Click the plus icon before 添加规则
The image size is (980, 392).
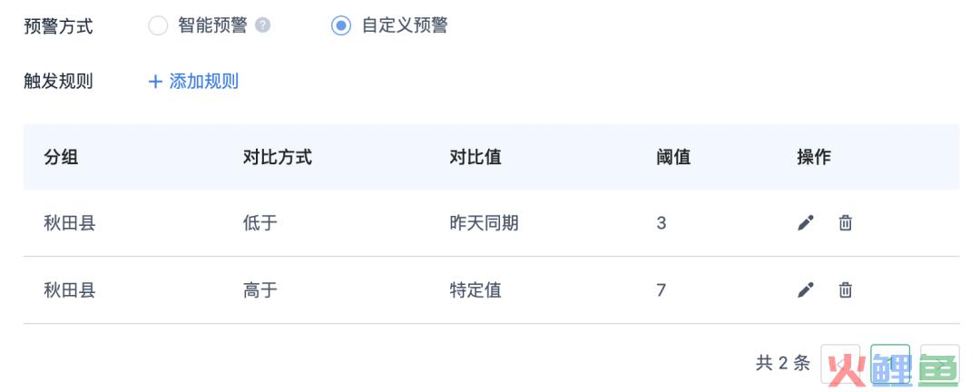pyautogui.click(x=155, y=82)
